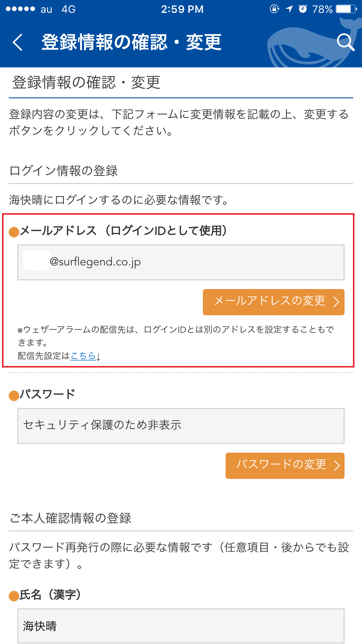
Task: Tap the orange bullet beside メールアドレス
Action: (x=14, y=232)
